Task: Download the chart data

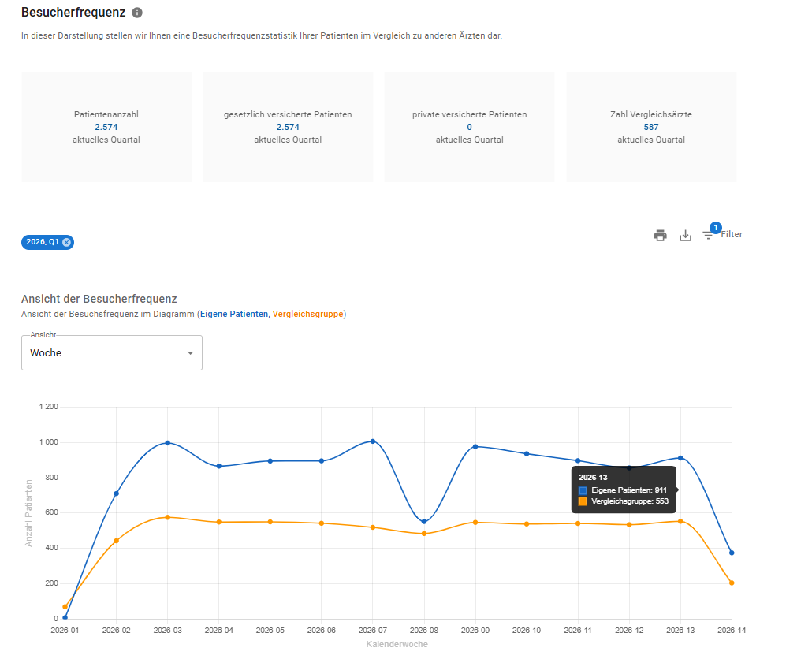Action: click(x=685, y=236)
